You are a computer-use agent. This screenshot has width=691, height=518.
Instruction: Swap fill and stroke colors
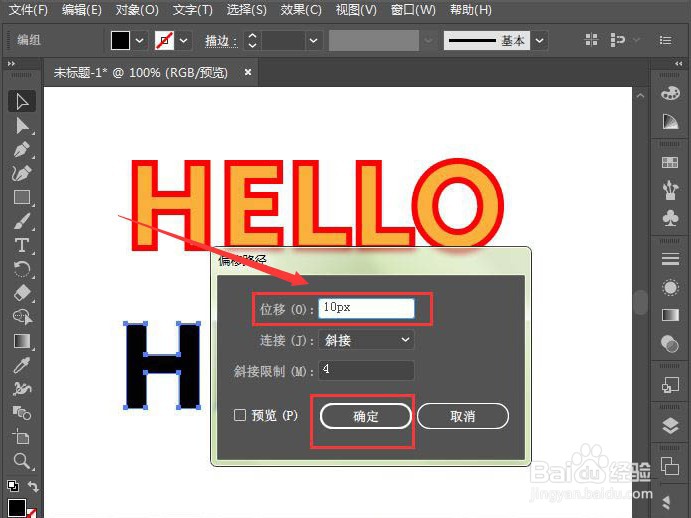click(x=33, y=487)
